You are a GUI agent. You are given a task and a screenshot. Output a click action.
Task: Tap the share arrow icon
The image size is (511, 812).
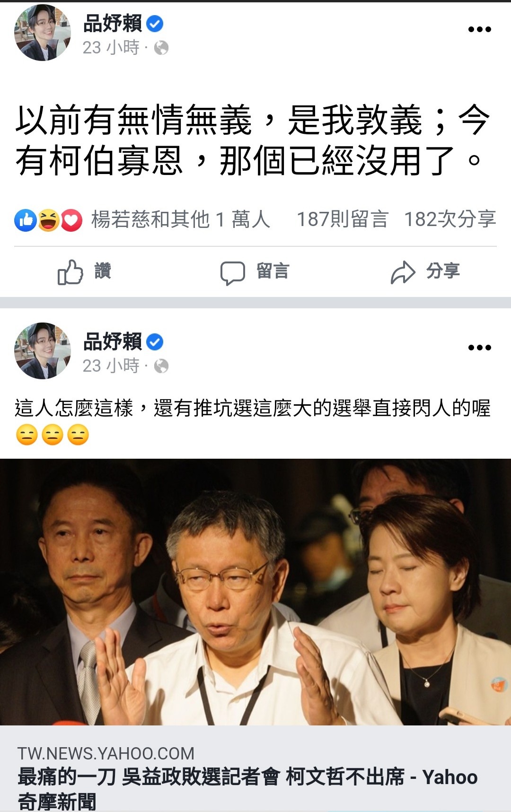pos(403,272)
